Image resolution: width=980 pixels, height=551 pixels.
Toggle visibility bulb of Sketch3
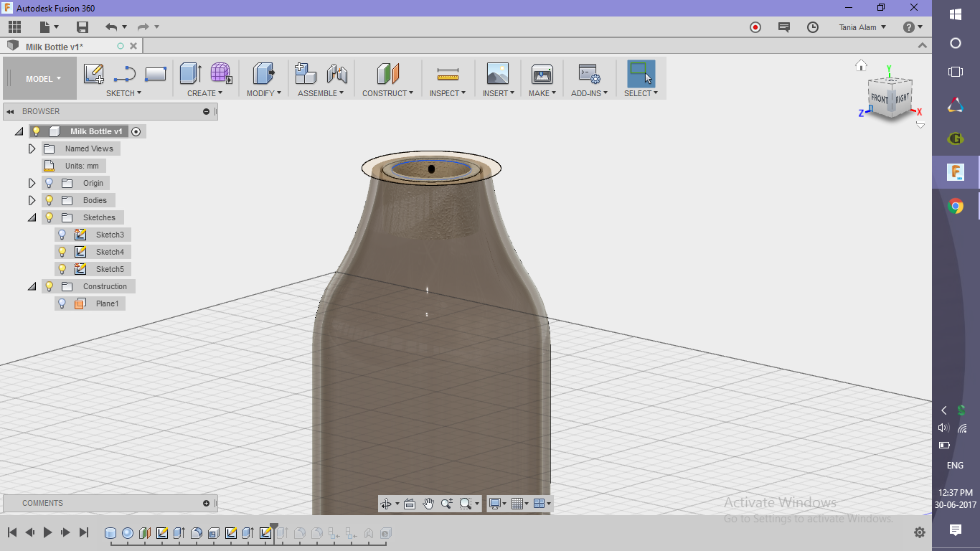(62, 235)
